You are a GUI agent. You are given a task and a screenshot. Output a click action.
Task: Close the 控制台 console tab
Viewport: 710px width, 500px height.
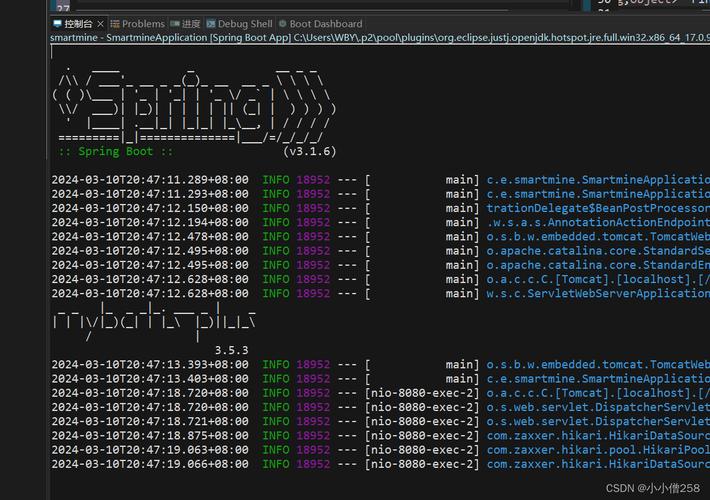click(101, 24)
